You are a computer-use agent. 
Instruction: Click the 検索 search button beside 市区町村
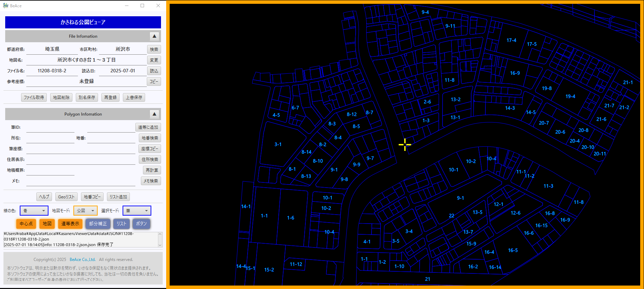(x=154, y=49)
